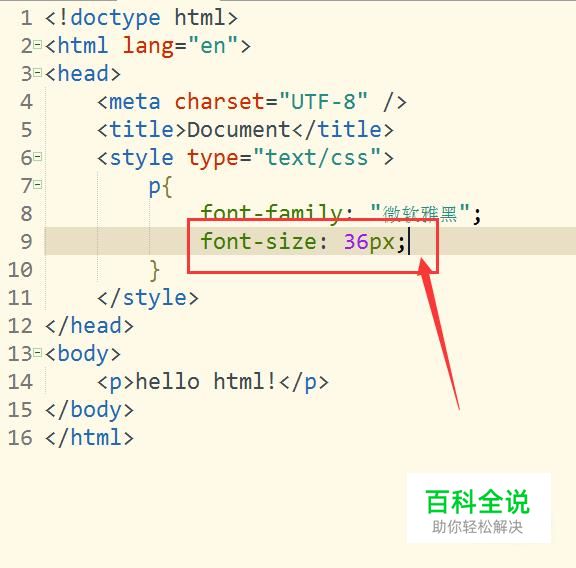Collapse the style tag fold on line 6

point(37,157)
